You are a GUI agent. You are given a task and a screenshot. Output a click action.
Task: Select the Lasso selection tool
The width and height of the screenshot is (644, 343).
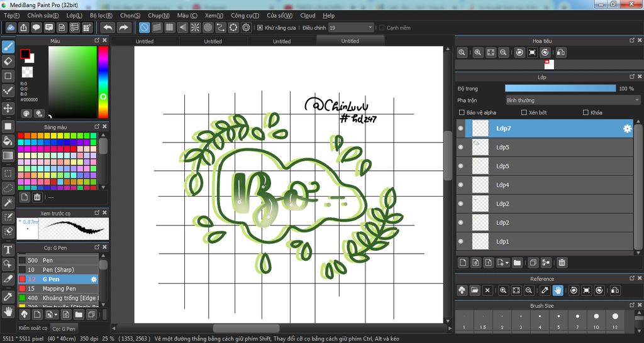(x=8, y=188)
